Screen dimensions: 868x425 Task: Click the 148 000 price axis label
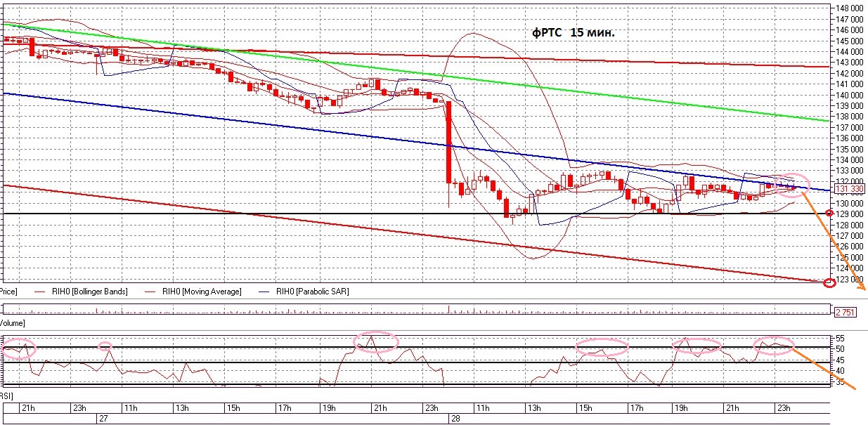click(x=850, y=8)
